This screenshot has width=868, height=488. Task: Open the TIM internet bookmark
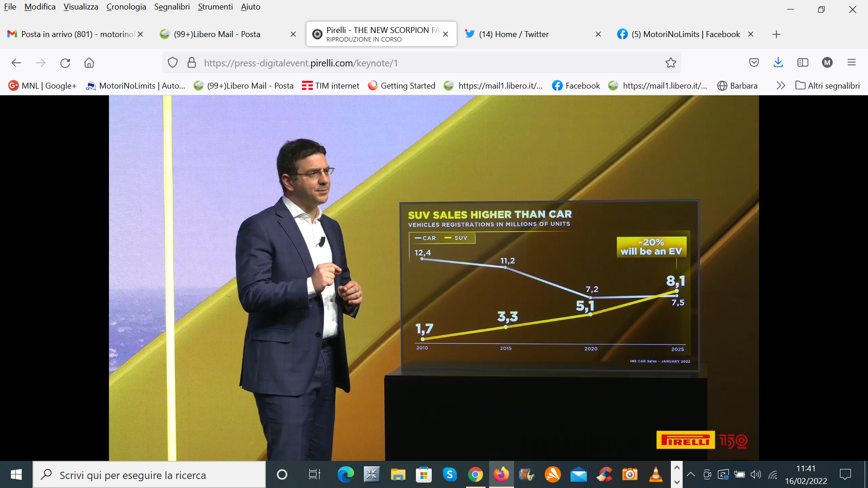pos(330,85)
